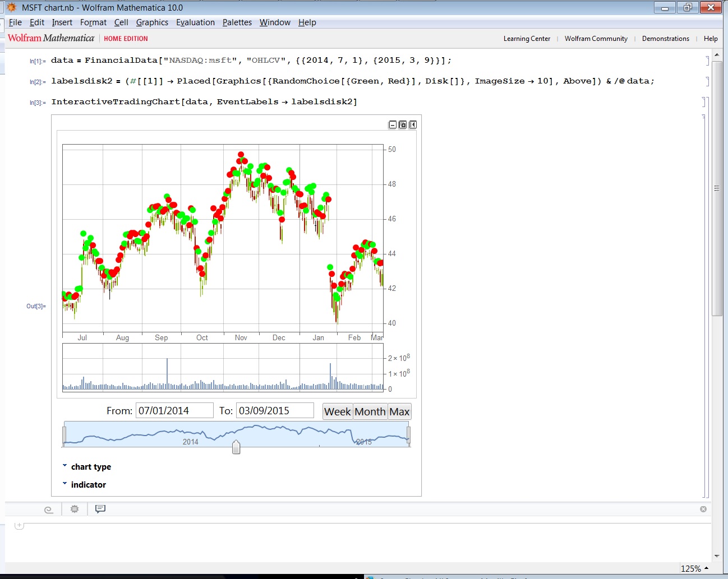728x579 pixels.
Task: Click the spiral suggestions bar icon
Action: (x=49, y=509)
